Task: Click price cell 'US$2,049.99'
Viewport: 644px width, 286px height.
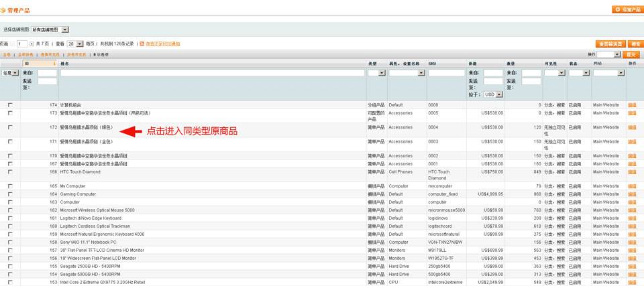Action: [491, 282]
